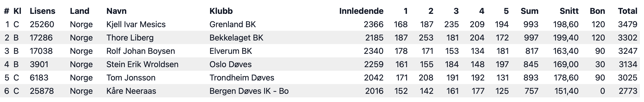Click club Grenland BK

(233, 24)
